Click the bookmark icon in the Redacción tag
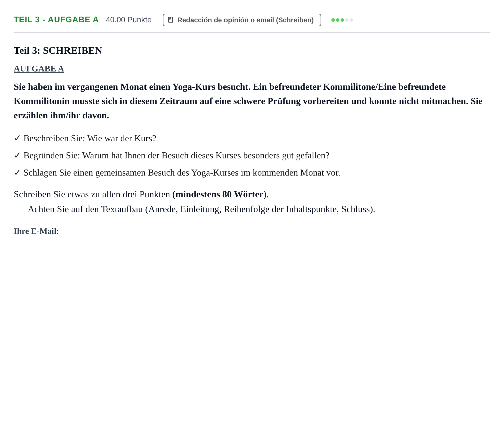504x446 pixels. click(171, 20)
